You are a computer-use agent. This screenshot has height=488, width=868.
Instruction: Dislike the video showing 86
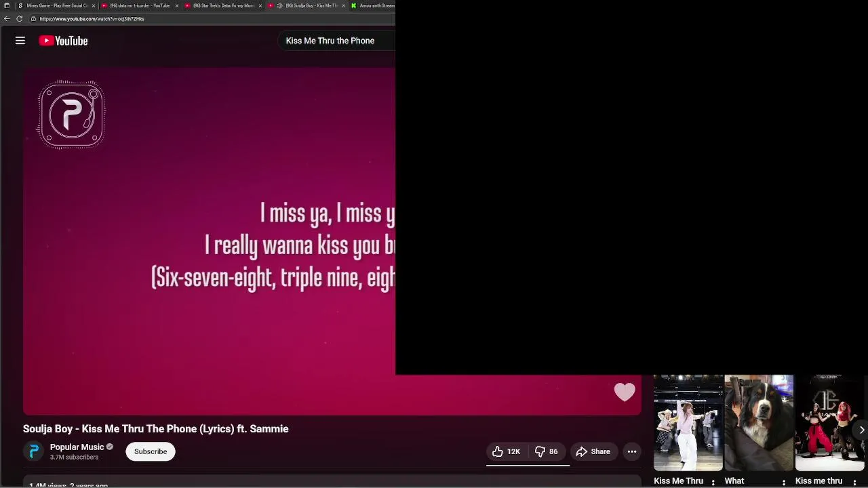(547, 451)
